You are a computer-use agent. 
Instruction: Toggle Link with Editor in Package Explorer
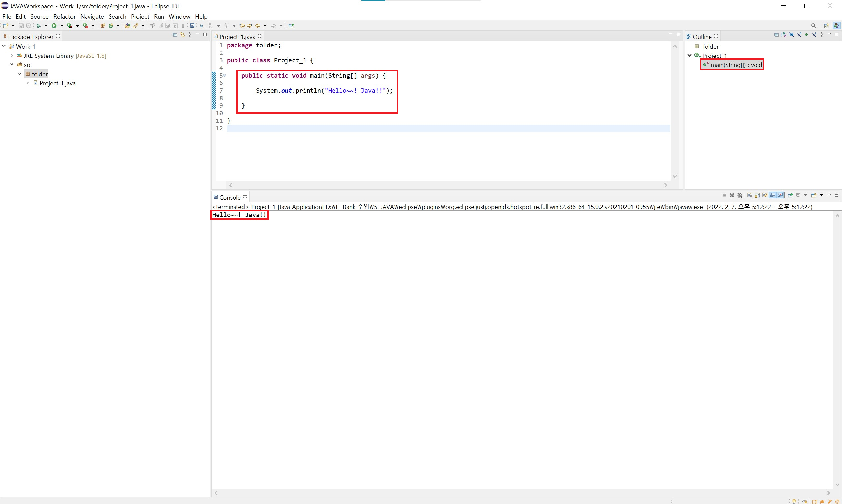pos(182,34)
